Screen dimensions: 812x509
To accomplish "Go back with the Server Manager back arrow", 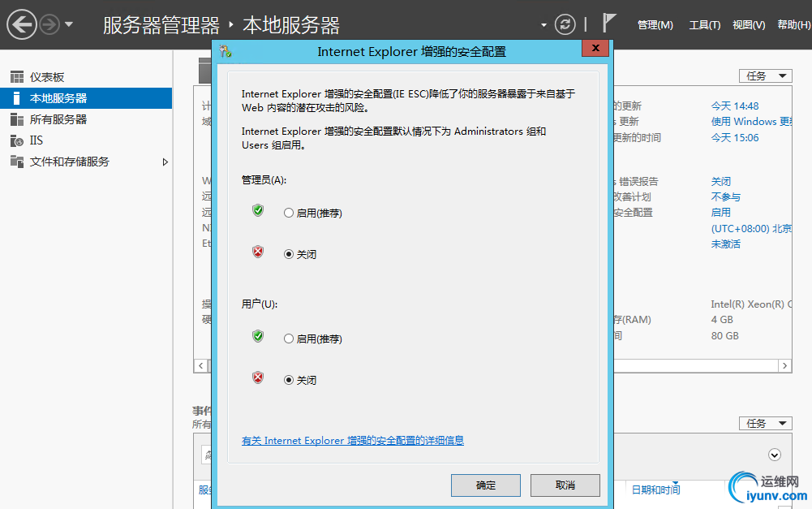I will coord(21,24).
